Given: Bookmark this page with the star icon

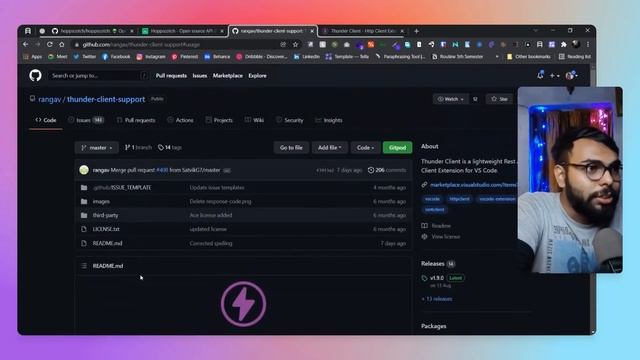Looking at the screenshot, I should click(296, 44).
